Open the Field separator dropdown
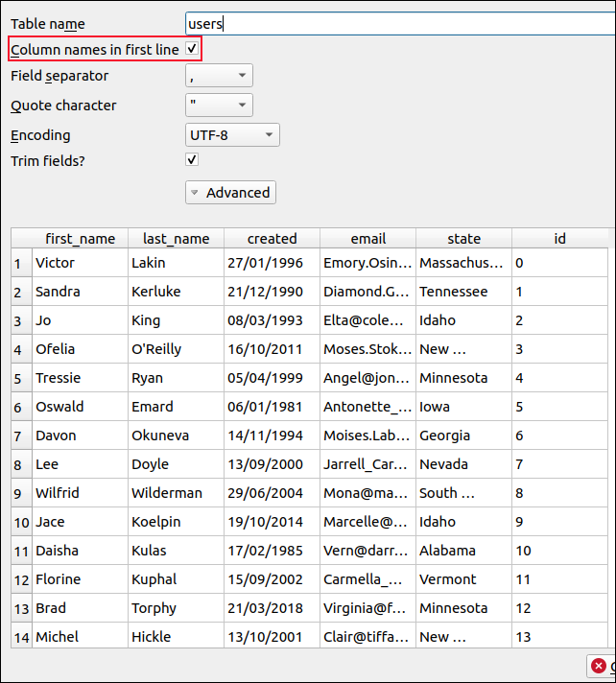Viewport: 616px width, 683px height. 219,76
